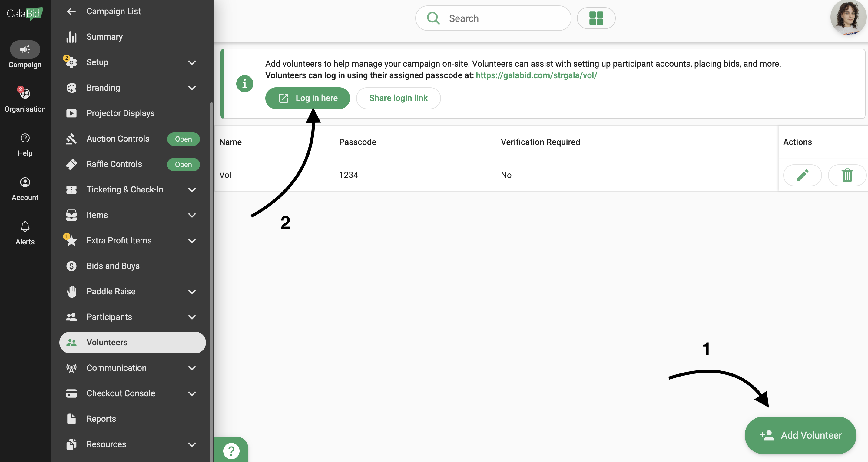
Task: Open the Account sidebar icon
Action: click(x=25, y=182)
